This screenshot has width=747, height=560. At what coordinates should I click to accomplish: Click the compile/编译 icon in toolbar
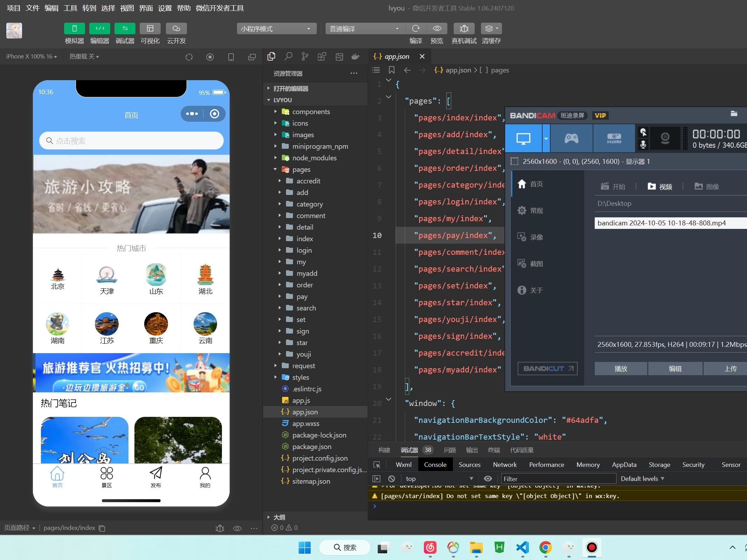[415, 28]
